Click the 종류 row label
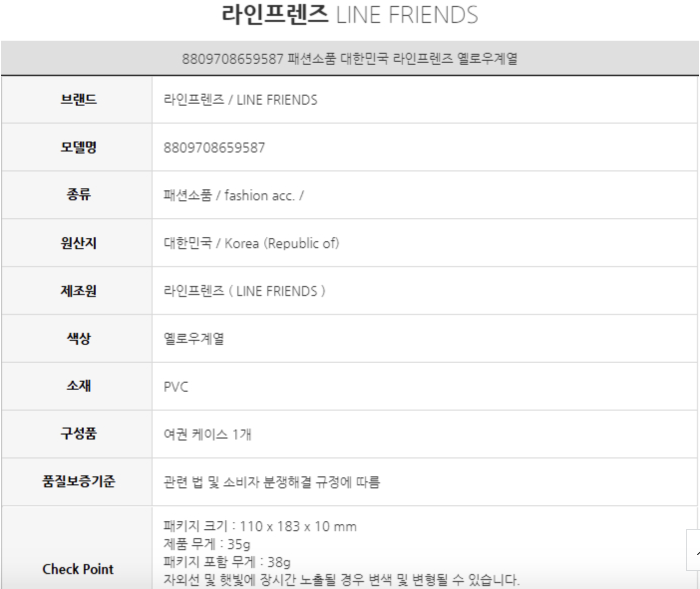The width and height of the screenshot is (700, 589). (78, 195)
